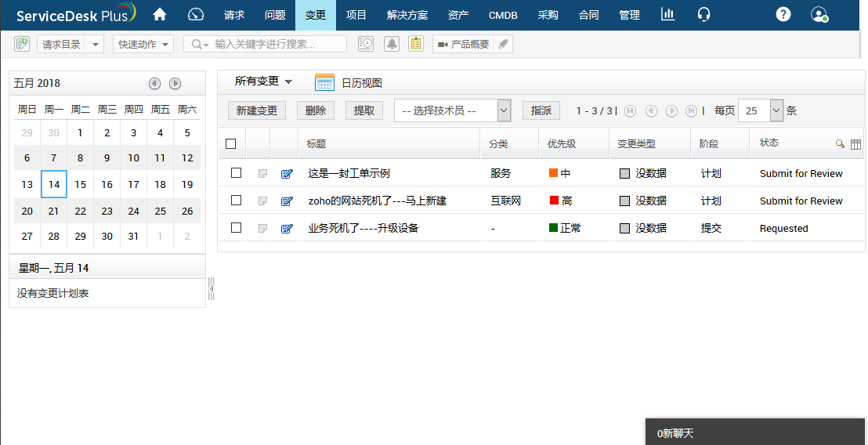Image resolution: width=868 pixels, height=445 pixels.
Task: Click the 提取 button
Action: point(364,110)
